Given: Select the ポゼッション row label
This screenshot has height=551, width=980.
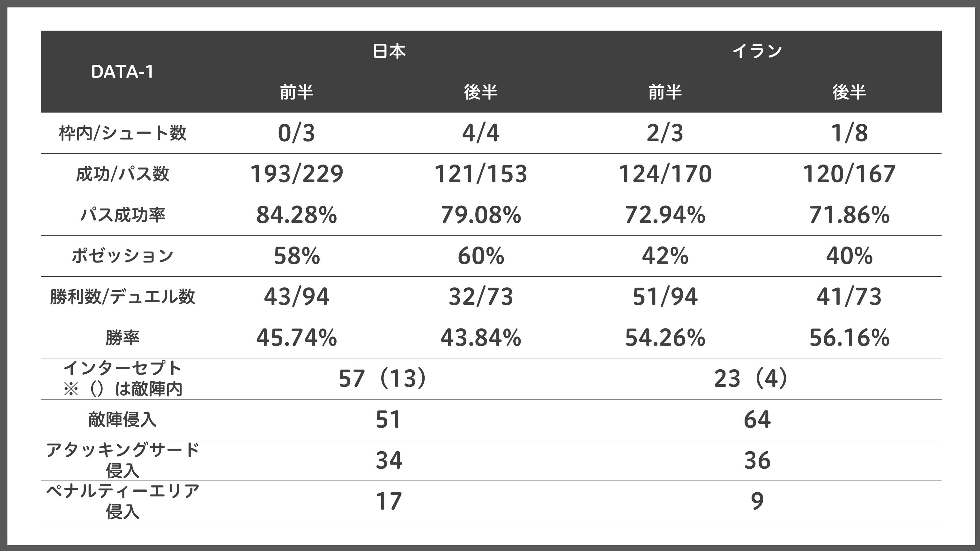Looking at the screenshot, I should [122, 255].
